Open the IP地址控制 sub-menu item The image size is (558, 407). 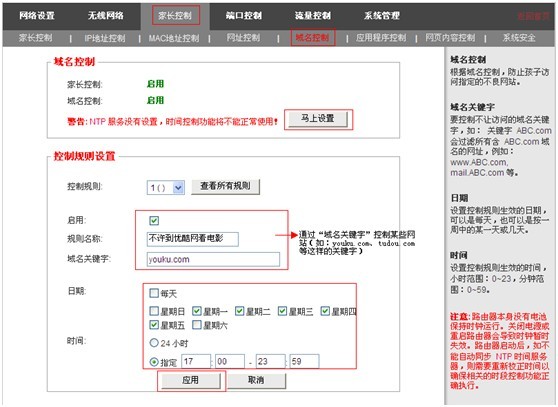click(105, 38)
